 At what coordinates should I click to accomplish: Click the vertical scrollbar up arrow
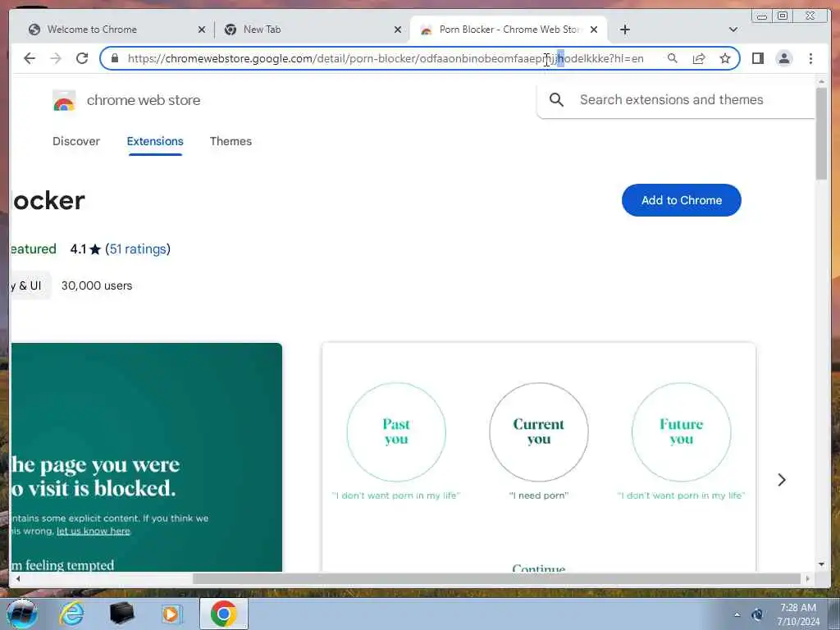[821, 81]
